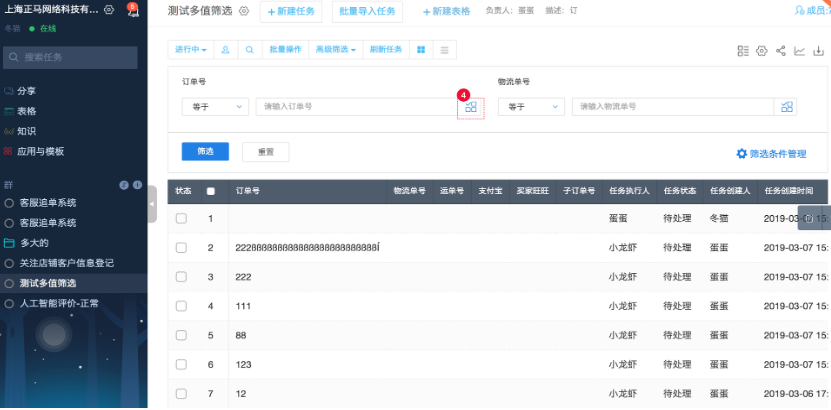Check the box for row 2 order 2228888…

pyautogui.click(x=181, y=247)
